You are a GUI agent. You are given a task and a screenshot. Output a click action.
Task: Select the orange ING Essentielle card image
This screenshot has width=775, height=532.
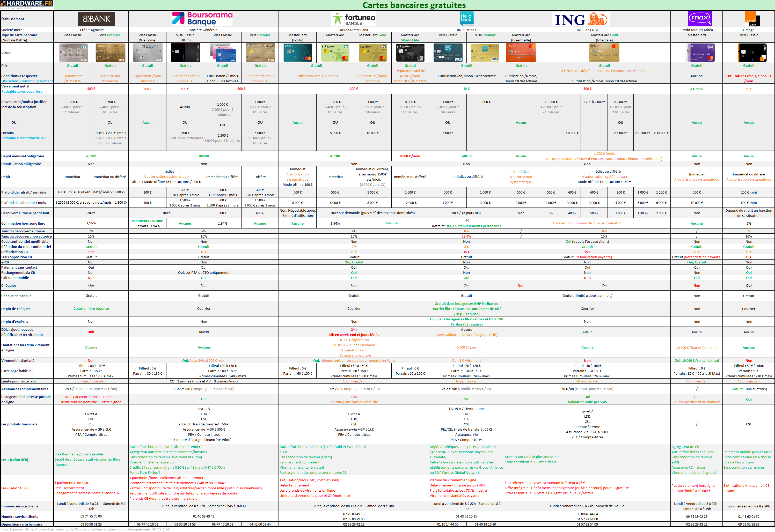[521, 53]
